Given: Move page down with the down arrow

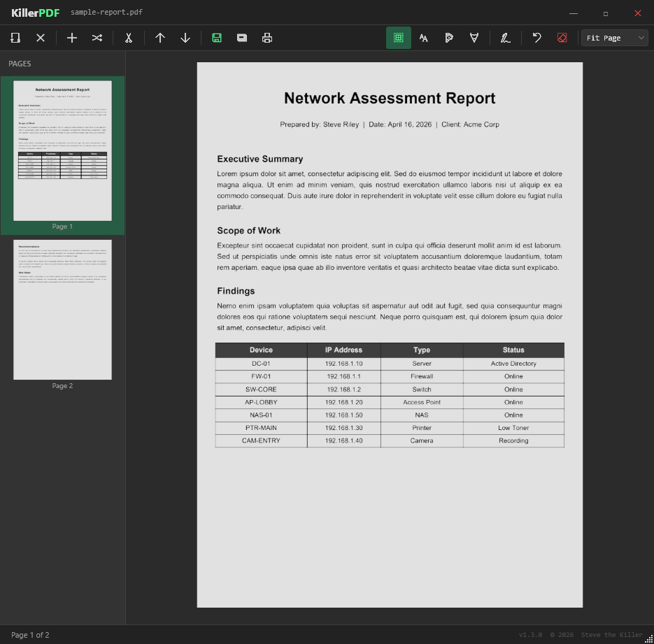Looking at the screenshot, I should [185, 38].
